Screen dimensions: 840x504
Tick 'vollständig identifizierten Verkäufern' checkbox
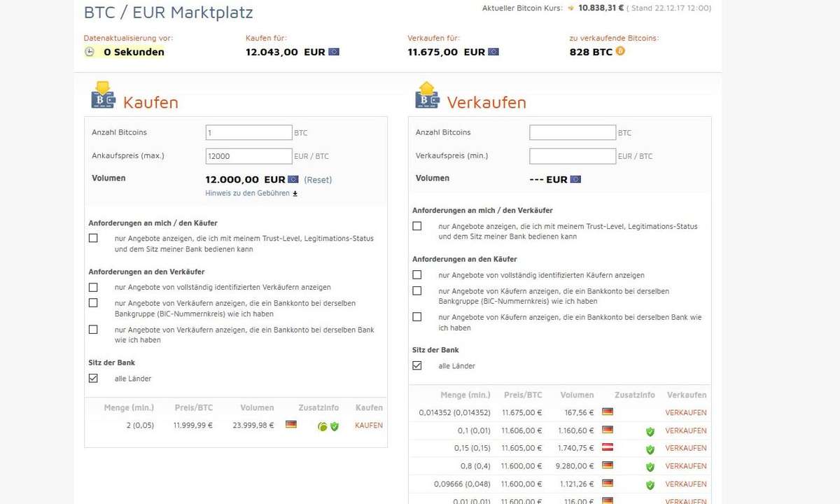(93, 287)
